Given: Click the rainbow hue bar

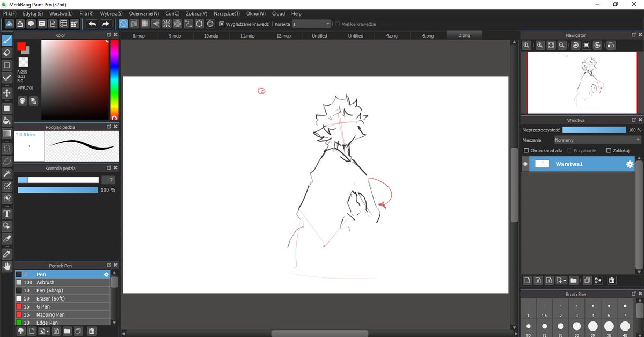Looking at the screenshot, I should pos(114,79).
